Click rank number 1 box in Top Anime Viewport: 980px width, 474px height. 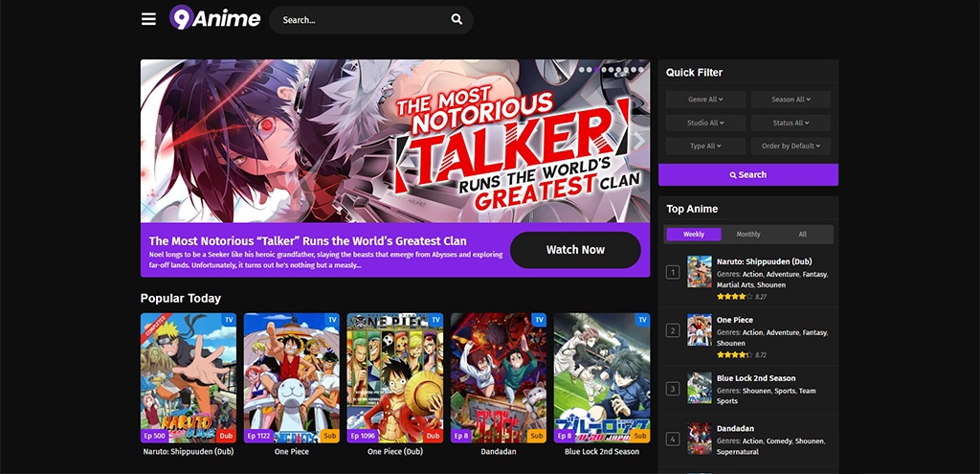tap(673, 272)
